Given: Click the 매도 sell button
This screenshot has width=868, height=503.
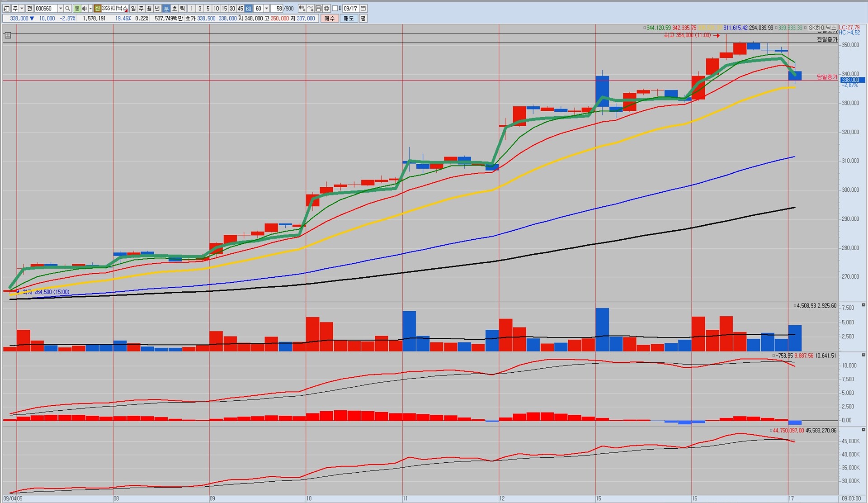Looking at the screenshot, I should (x=349, y=19).
